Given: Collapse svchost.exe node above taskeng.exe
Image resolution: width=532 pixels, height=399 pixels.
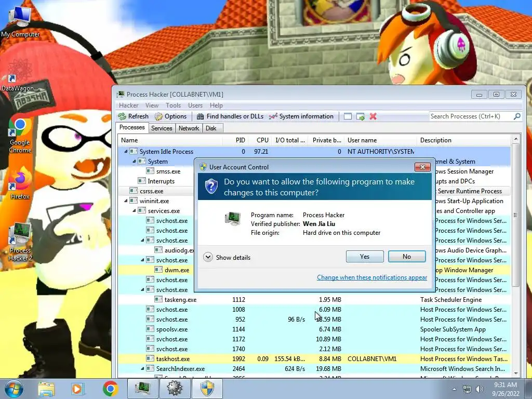Looking at the screenshot, I should [142, 290].
